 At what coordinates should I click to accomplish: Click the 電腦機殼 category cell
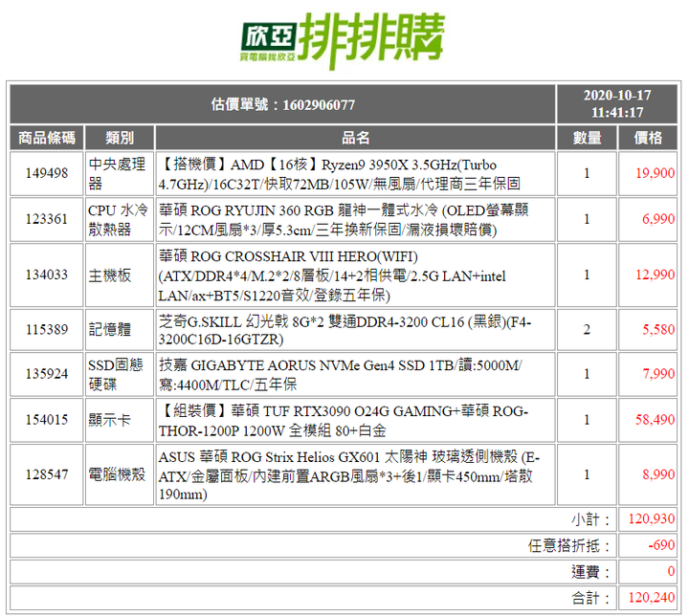point(120,474)
